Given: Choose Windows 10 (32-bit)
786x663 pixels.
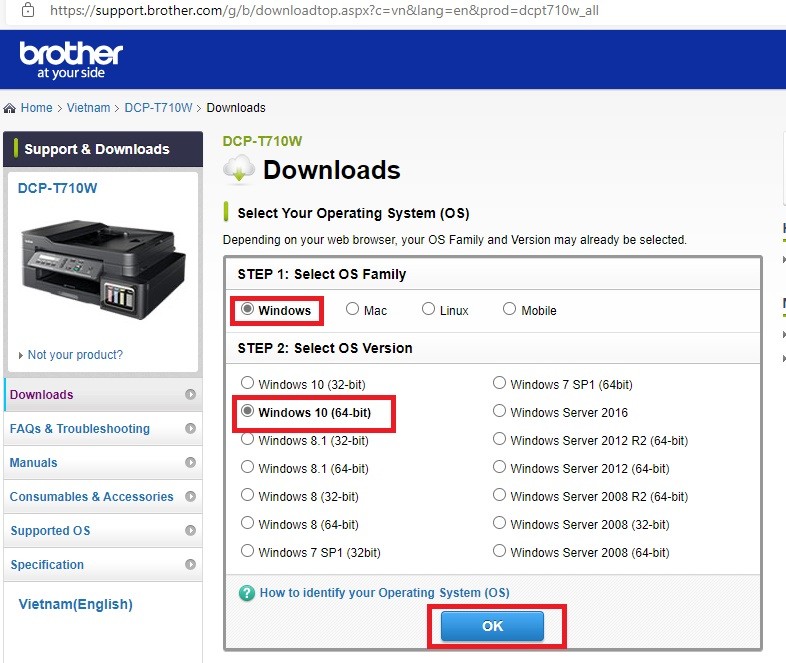Looking at the screenshot, I should [x=247, y=383].
